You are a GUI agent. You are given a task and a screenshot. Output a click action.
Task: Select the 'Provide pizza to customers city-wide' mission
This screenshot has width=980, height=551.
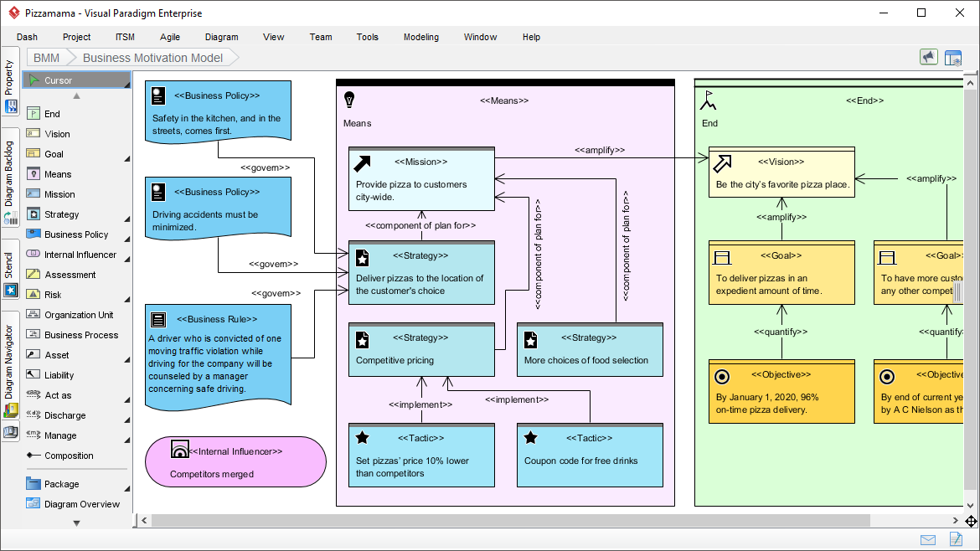421,179
